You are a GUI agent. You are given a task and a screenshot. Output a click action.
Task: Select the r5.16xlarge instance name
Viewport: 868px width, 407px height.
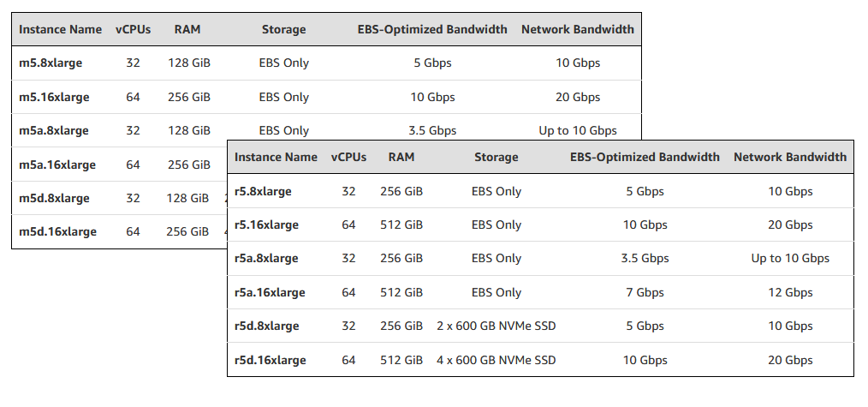tap(266, 224)
